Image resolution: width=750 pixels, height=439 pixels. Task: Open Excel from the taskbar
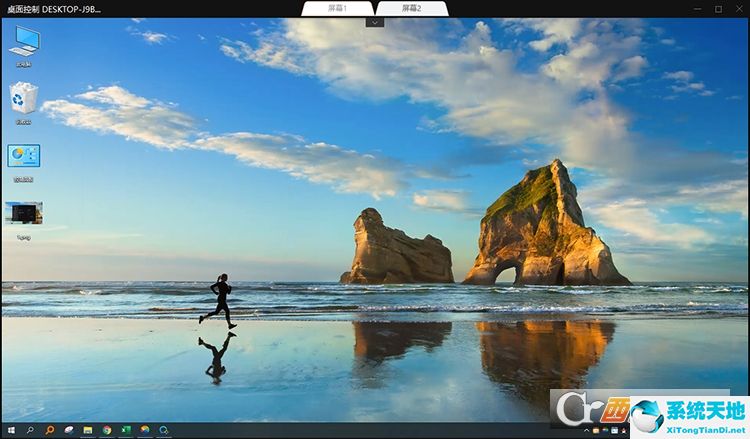[126, 429]
